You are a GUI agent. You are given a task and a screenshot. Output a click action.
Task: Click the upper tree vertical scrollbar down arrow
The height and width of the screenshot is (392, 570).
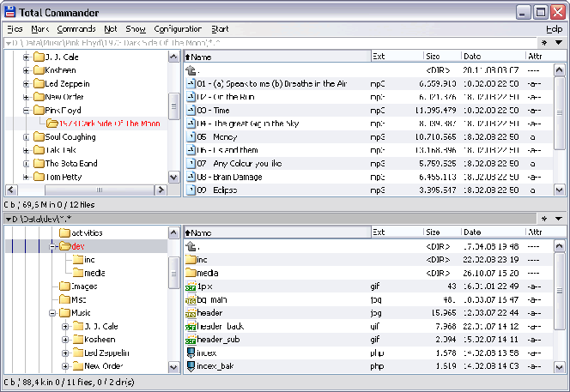point(173,178)
